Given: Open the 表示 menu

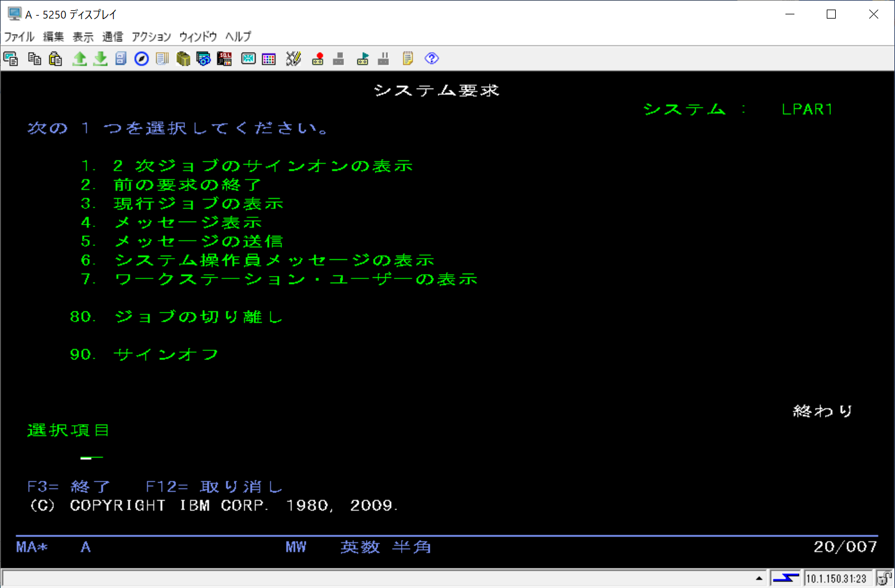Looking at the screenshot, I should click(83, 37).
